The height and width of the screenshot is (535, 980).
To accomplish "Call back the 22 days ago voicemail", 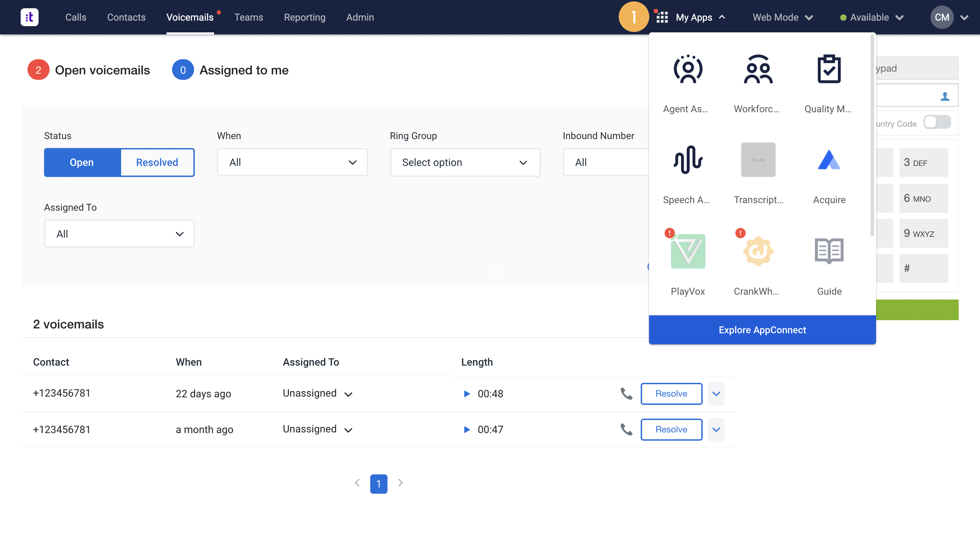I will click(626, 394).
